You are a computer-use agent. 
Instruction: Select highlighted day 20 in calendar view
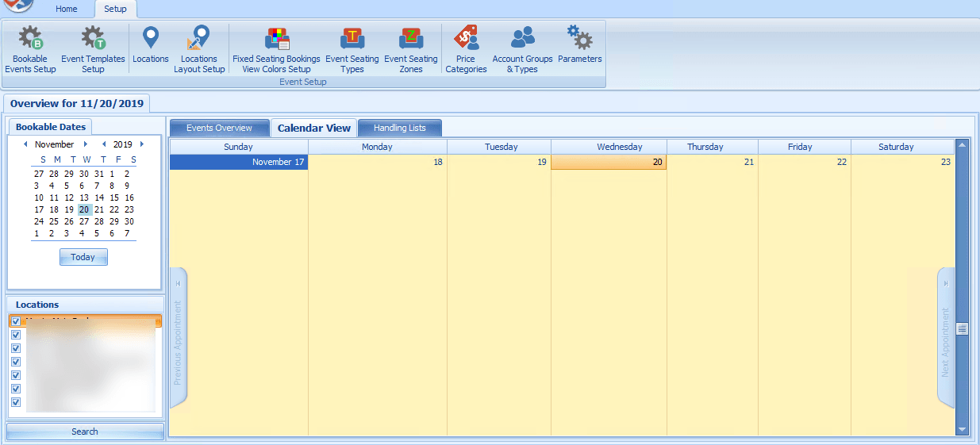(x=609, y=162)
